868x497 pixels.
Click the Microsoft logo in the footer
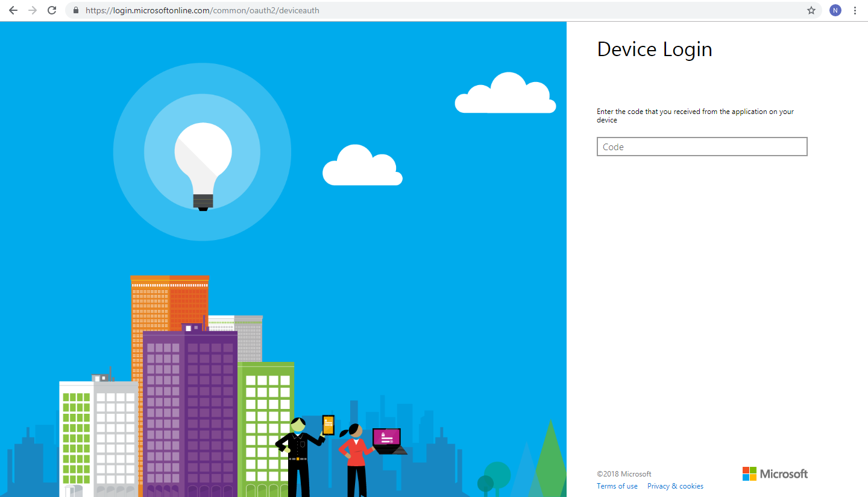click(775, 473)
